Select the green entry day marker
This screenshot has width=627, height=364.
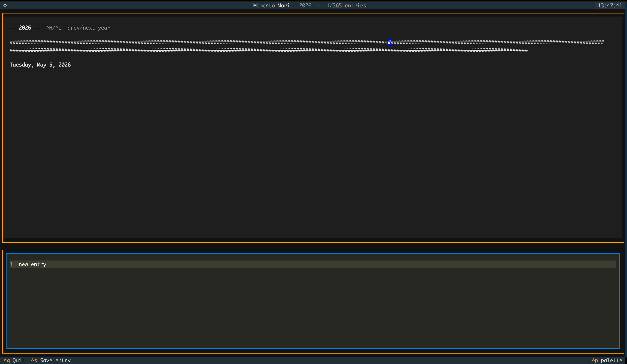[x=386, y=42]
